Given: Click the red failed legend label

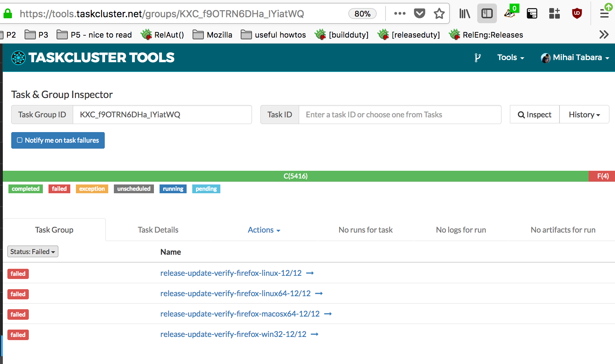Looking at the screenshot, I should click(x=59, y=189).
